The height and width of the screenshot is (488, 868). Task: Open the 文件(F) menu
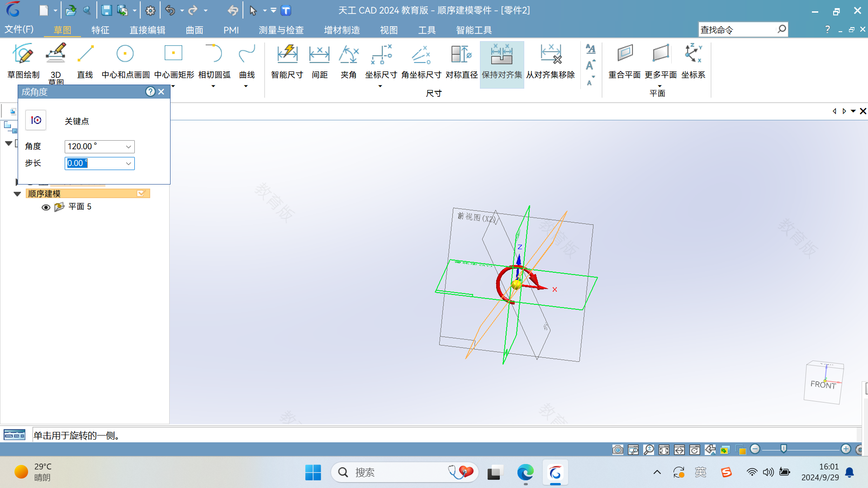coord(19,29)
